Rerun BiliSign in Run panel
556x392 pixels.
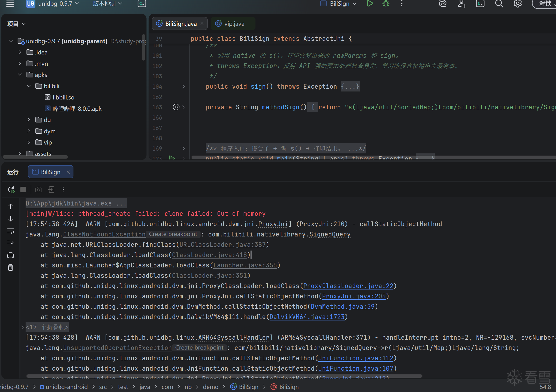tap(11, 190)
